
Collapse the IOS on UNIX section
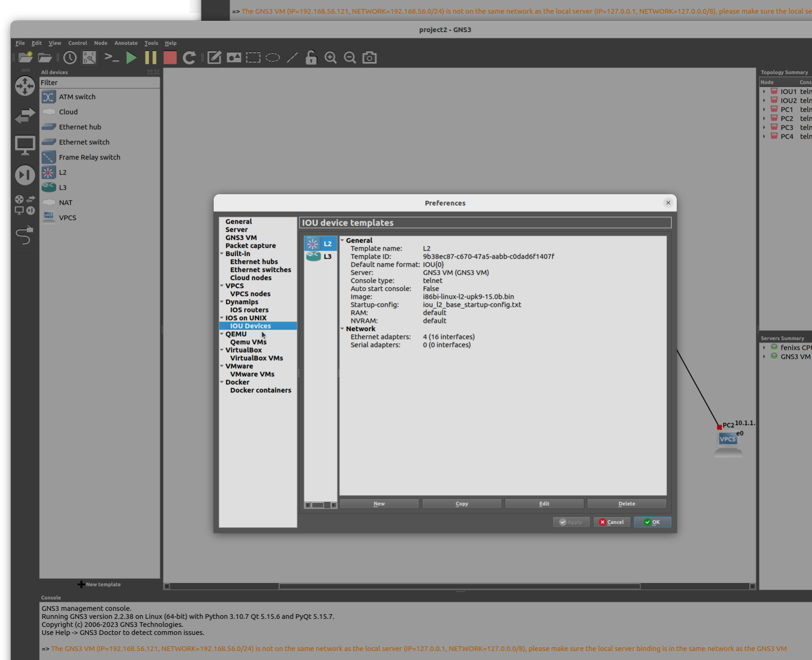pos(222,318)
